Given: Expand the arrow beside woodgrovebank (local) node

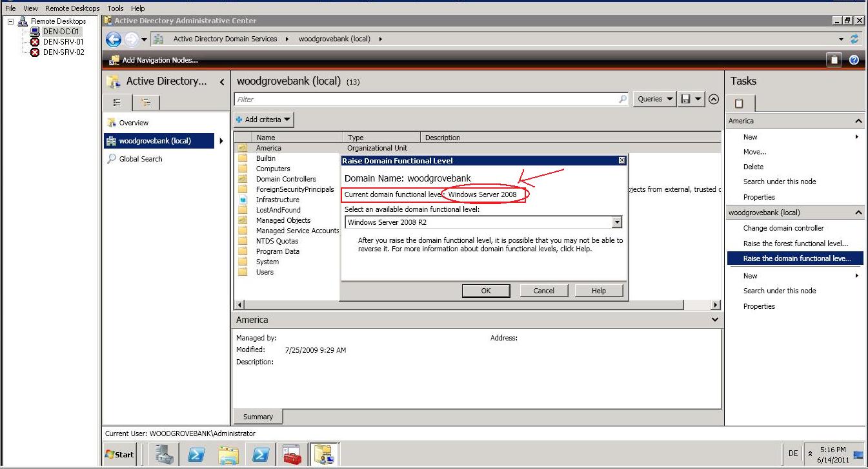Looking at the screenshot, I should 221,141.
